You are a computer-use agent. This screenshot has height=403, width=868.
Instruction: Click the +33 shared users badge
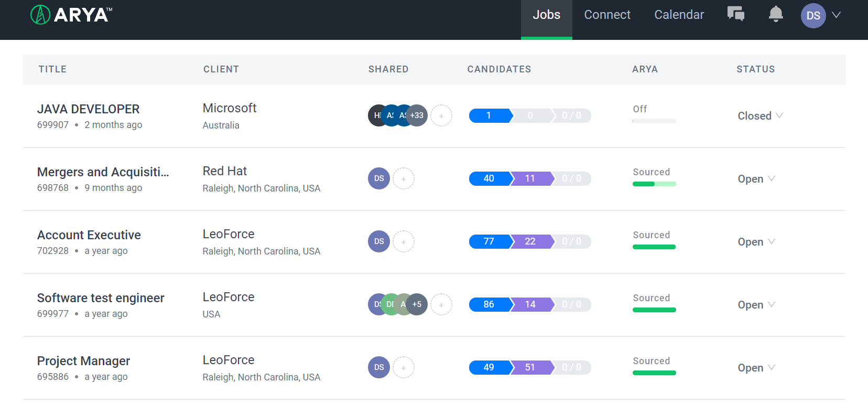[417, 115]
